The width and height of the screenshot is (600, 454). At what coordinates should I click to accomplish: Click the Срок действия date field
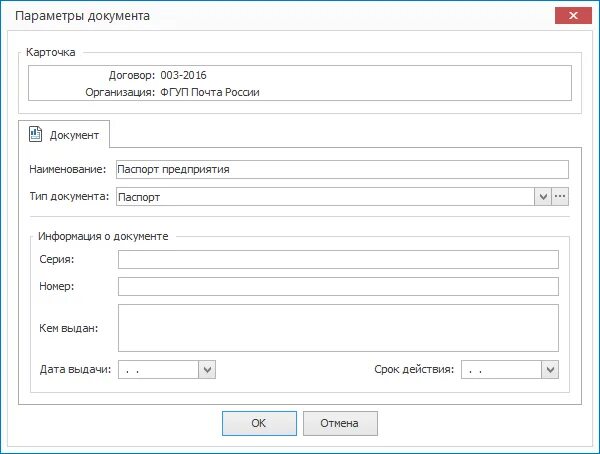coord(501,370)
